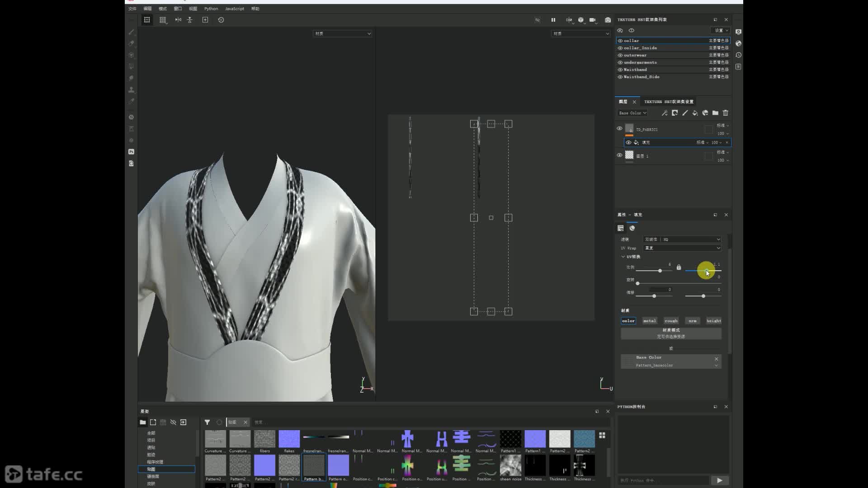Open the video camera settings icon
868x488 pixels.
[x=593, y=20]
